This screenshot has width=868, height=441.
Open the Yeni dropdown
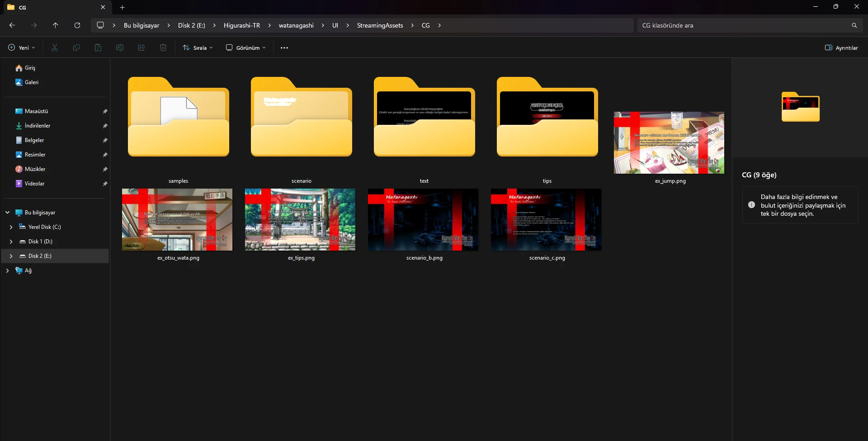tap(21, 47)
